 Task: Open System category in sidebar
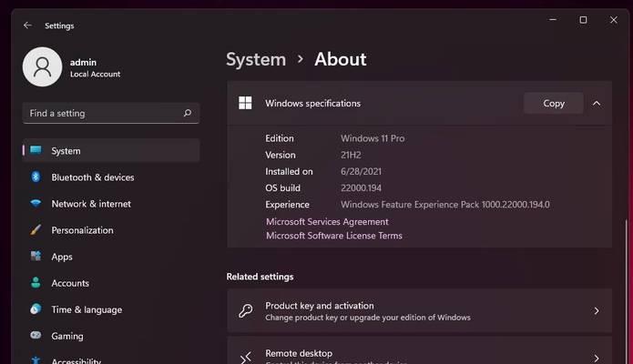(111, 150)
